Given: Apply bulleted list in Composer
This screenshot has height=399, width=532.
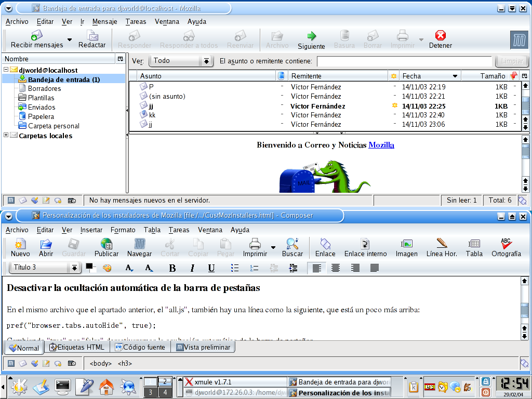Looking at the screenshot, I should point(234,268).
